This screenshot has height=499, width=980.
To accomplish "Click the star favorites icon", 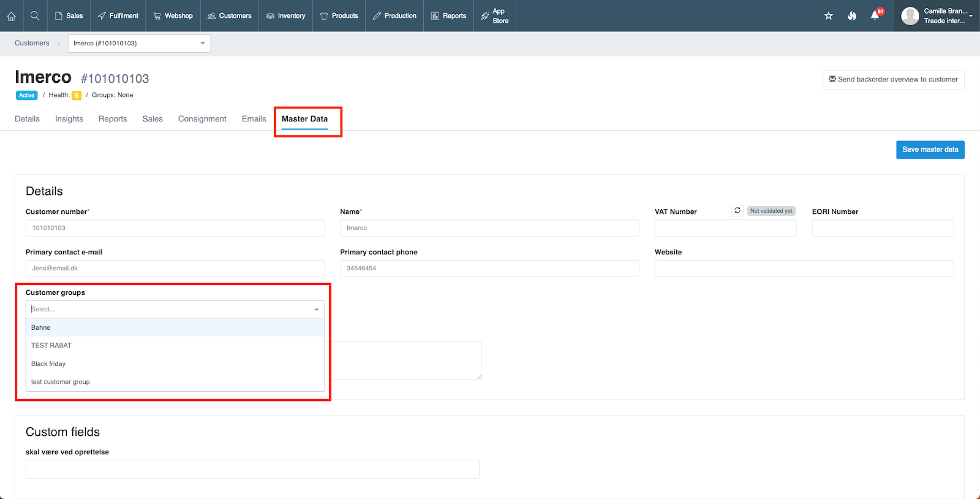I will pos(828,16).
